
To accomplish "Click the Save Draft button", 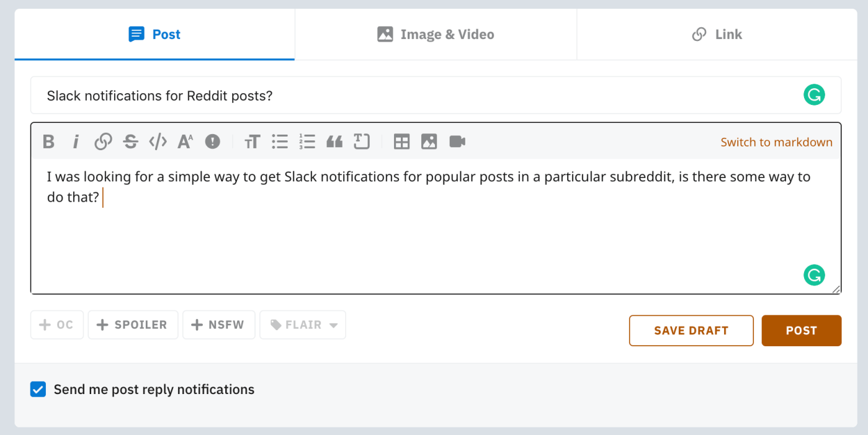I will click(x=691, y=331).
